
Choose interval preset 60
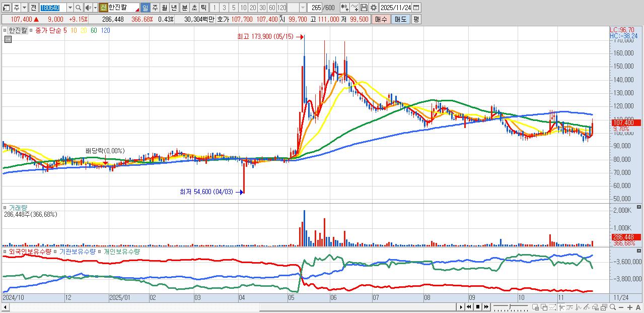pyautogui.click(x=272, y=8)
